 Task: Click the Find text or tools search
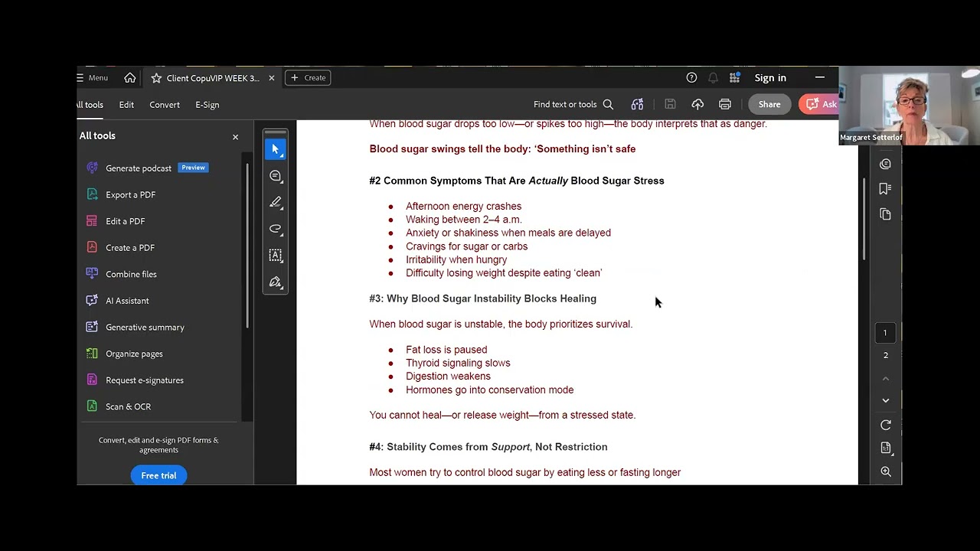(573, 105)
